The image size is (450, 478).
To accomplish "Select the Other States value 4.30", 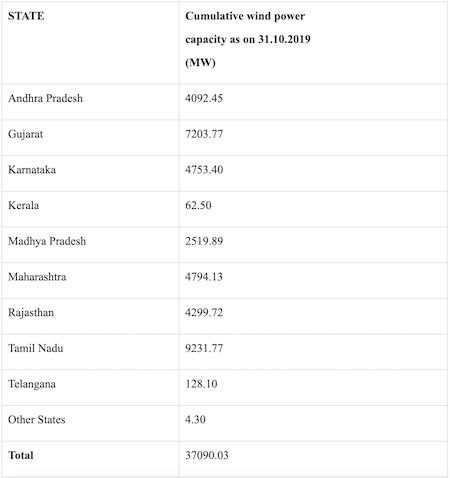I will (195, 420).
